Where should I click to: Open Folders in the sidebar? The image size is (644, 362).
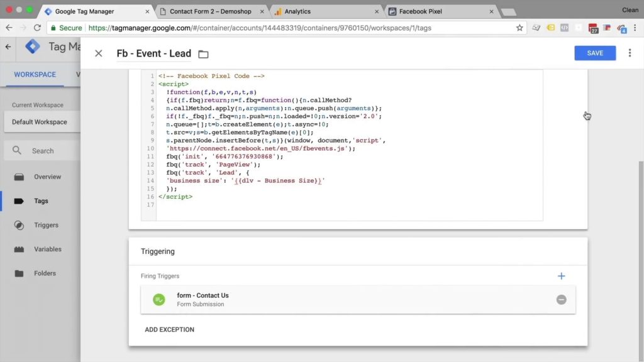coord(45,273)
